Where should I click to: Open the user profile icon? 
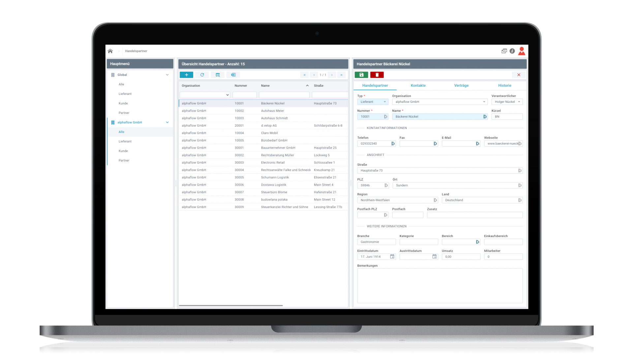click(x=522, y=51)
